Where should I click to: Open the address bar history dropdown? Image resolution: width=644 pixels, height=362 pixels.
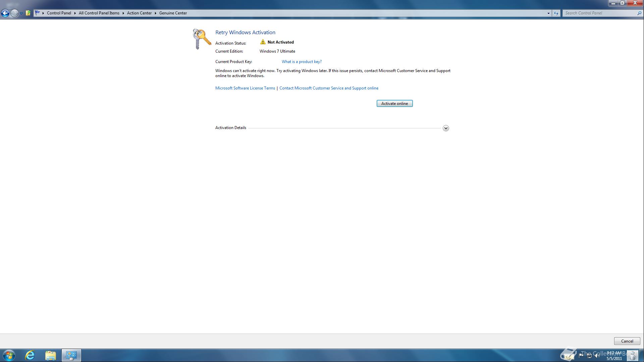tap(548, 13)
